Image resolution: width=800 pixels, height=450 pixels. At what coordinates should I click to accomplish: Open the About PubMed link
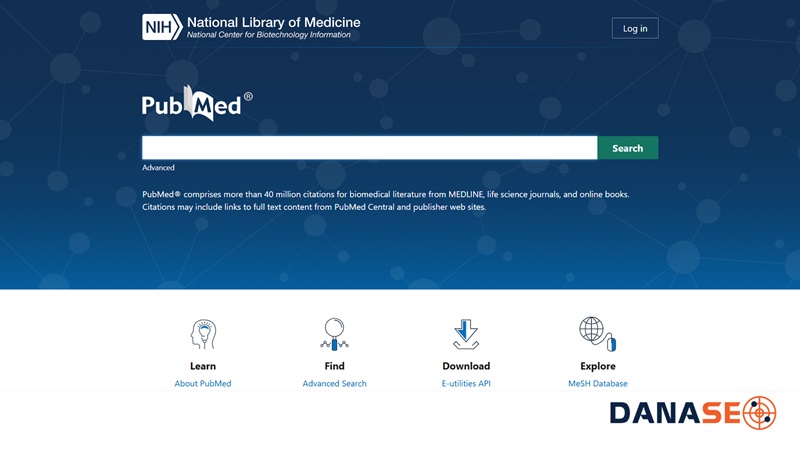[203, 383]
